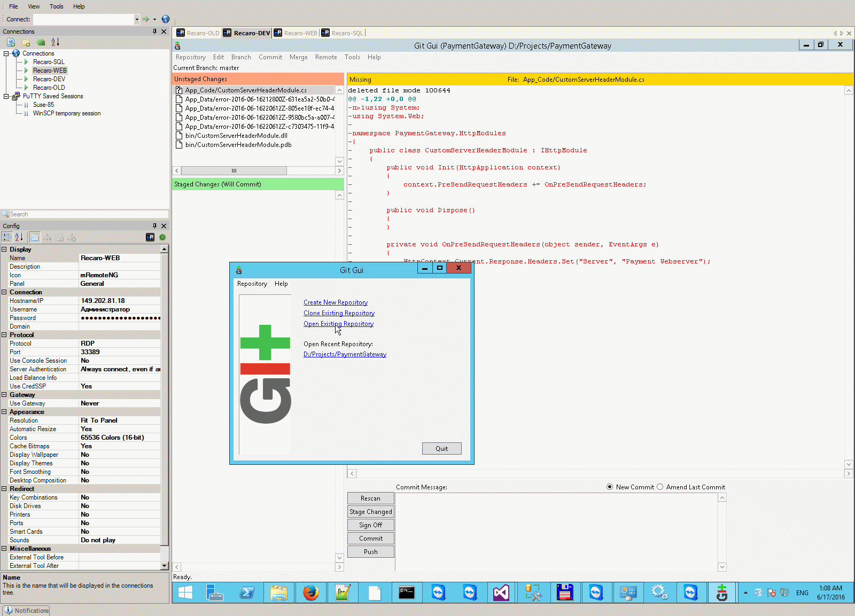The image size is (855, 616).
Task: Pin the Connections panel
Action: pyautogui.click(x=155, y=32)
